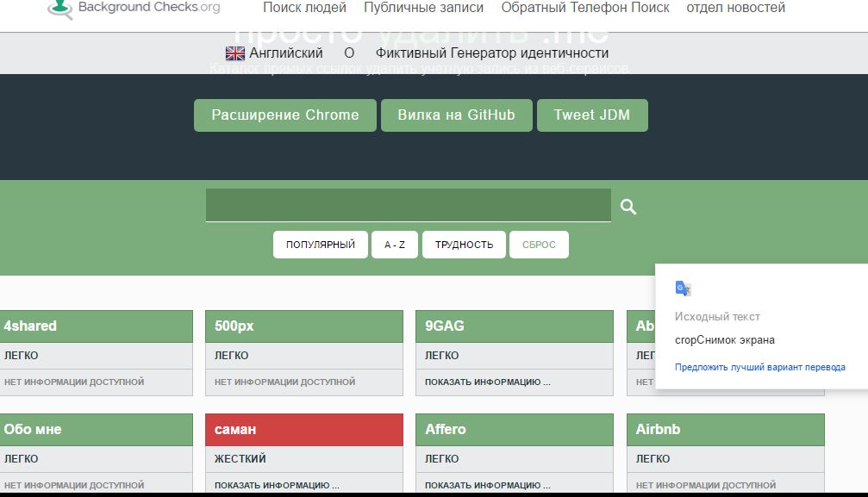
Task: Go to Обратный Телефон Поиск page
Action: pyautogui.click(x=585, y=8)
